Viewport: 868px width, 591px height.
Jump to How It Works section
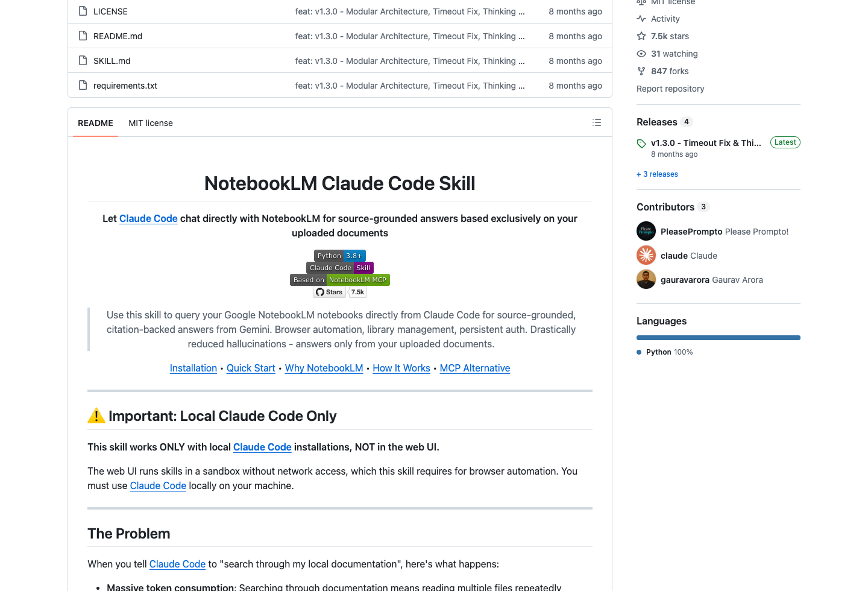tap(401, 368)
